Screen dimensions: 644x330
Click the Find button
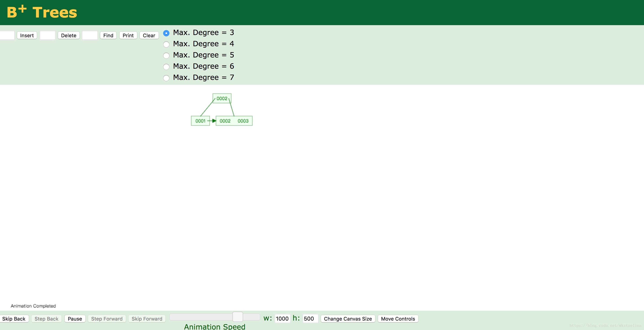108,35
